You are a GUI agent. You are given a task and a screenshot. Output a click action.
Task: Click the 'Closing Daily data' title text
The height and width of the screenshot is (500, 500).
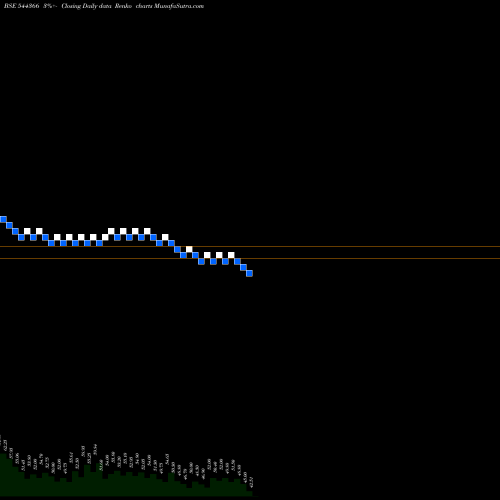pos(87,6)
